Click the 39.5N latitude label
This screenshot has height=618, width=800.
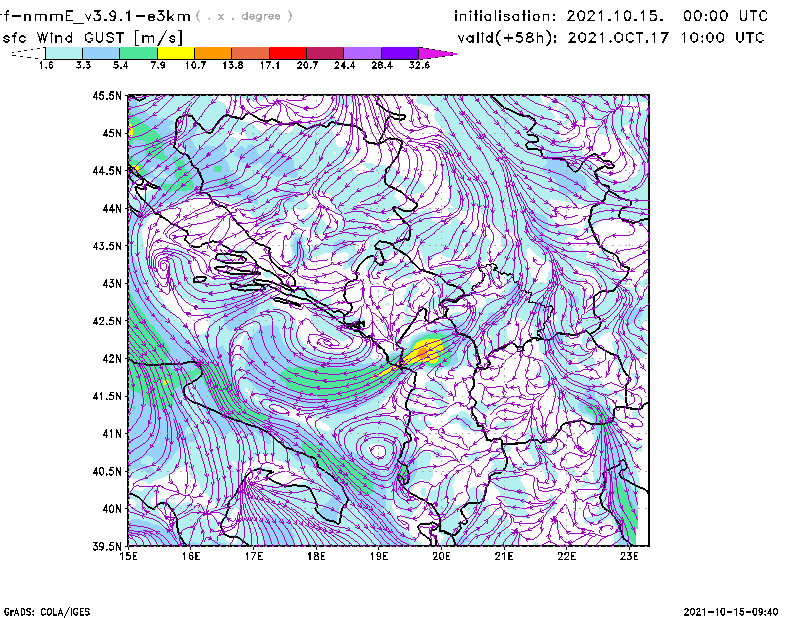(108, 547)
